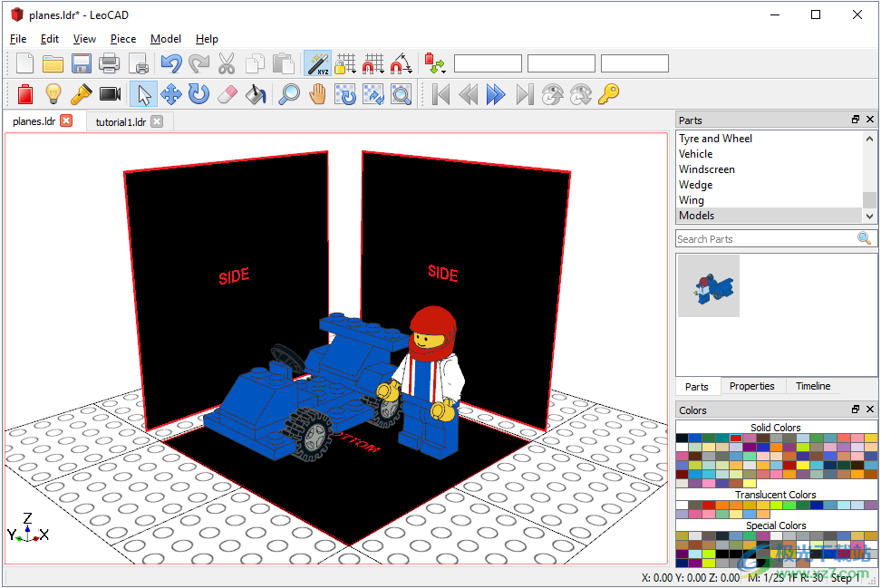Pick the black swatch in Solid Colors
The height and width of the screenshot is (588, 881).
[682, 439]
